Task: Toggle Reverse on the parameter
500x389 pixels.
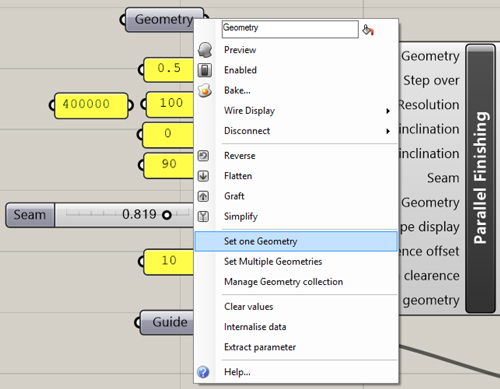Action: click(x=296, y=156)
